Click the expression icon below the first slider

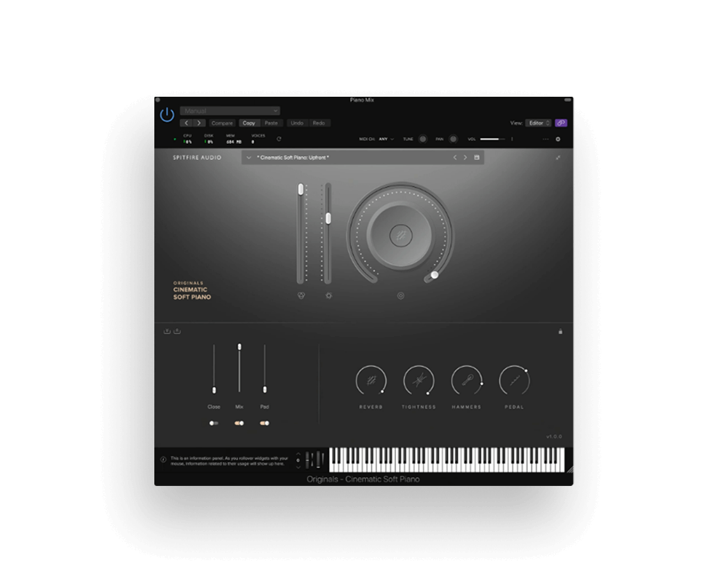[x=301, y=295]
